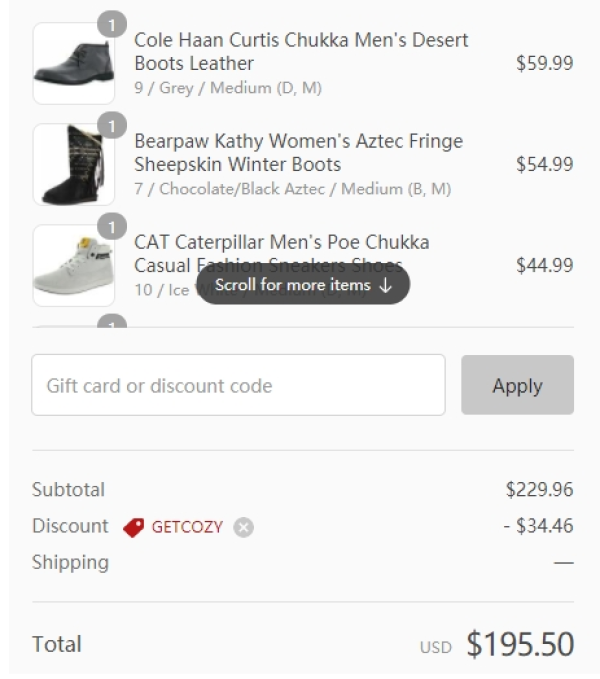Focus the gift card or discount code field

pyautogui.click(x=239, y=385)
